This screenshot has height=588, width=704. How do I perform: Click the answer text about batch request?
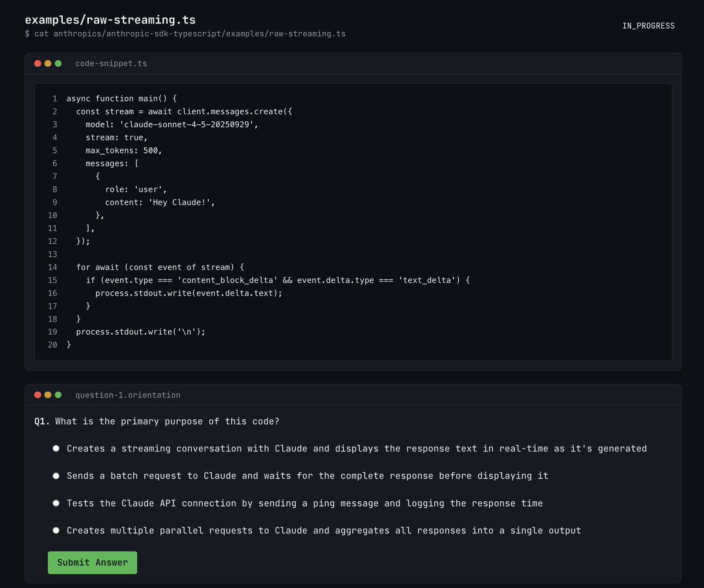pos(307,476)
